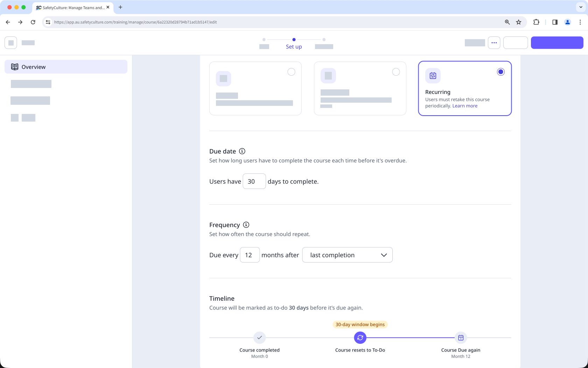Open the browser extensions puzzle icon
Viewport: 588px width, 368px height.
click(536, 22)
